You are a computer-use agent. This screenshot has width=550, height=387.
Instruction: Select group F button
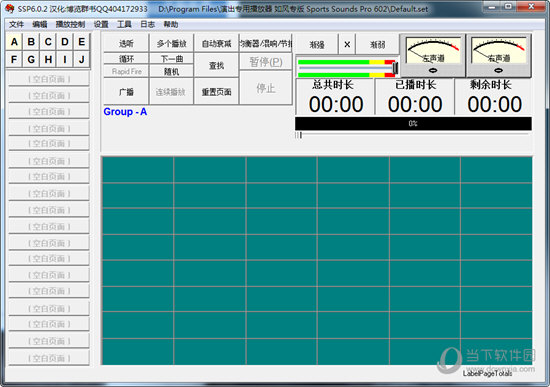point(14,59)
